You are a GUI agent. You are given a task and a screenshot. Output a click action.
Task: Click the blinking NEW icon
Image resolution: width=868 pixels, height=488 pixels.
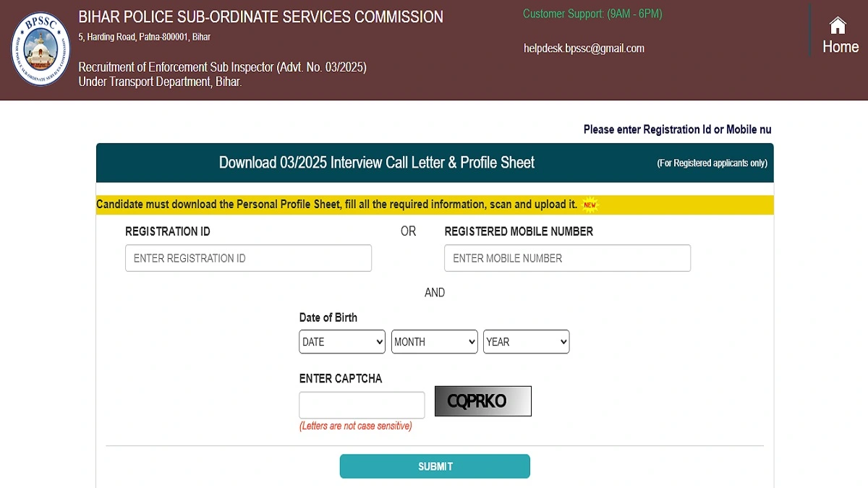click(590, 205)
